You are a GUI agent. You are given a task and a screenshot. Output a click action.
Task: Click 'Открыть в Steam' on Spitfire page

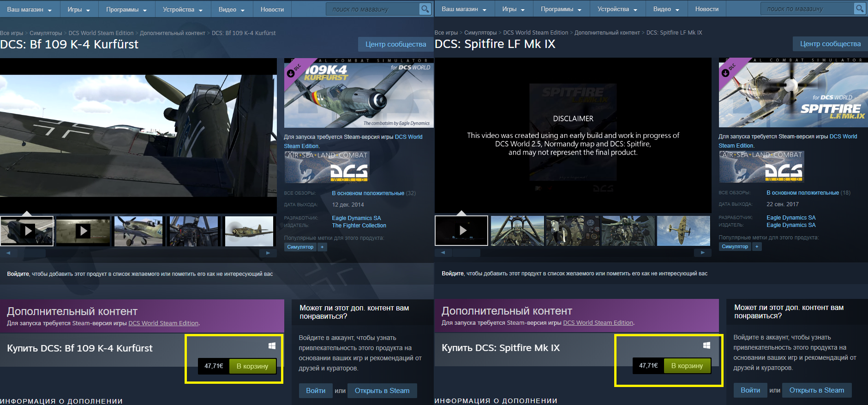tap(817, 390)
